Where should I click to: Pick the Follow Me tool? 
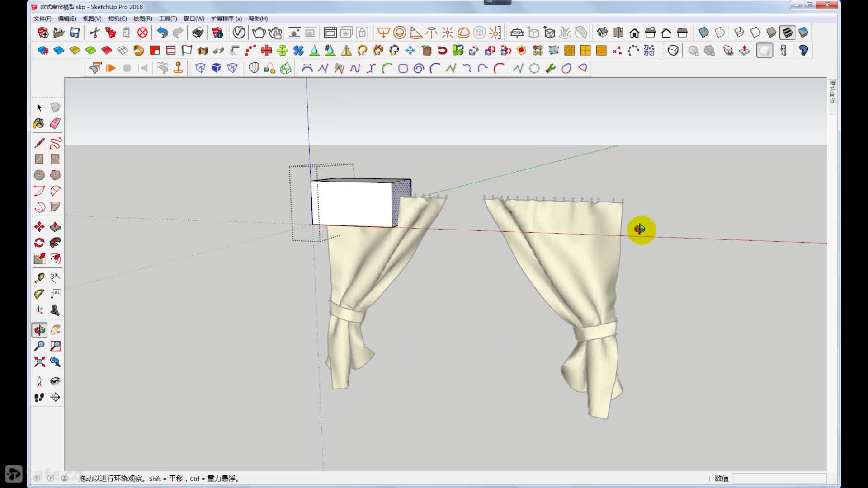(55, 243)
